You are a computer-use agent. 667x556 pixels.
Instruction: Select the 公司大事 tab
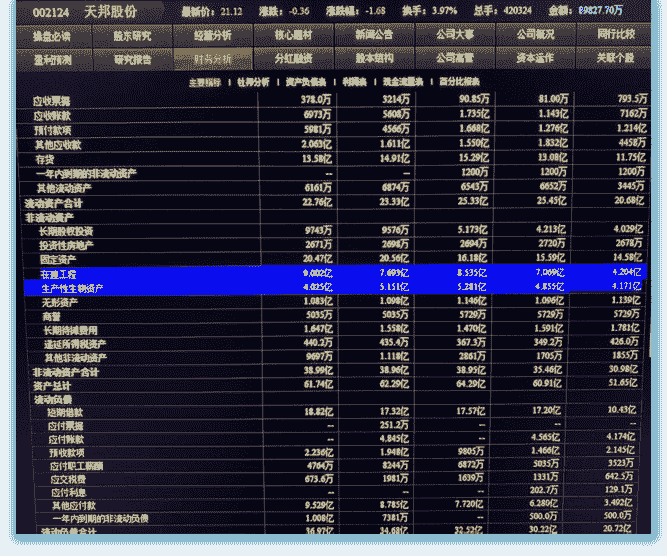click(x=453, y=34)
